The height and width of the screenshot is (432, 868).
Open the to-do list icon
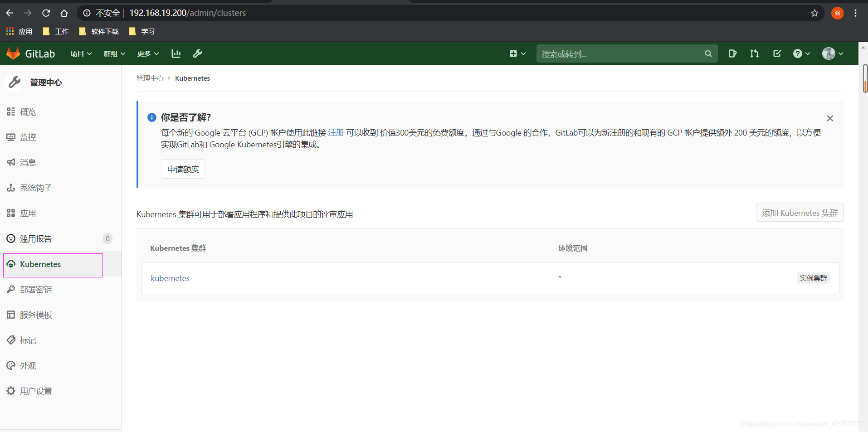[777, 53]
